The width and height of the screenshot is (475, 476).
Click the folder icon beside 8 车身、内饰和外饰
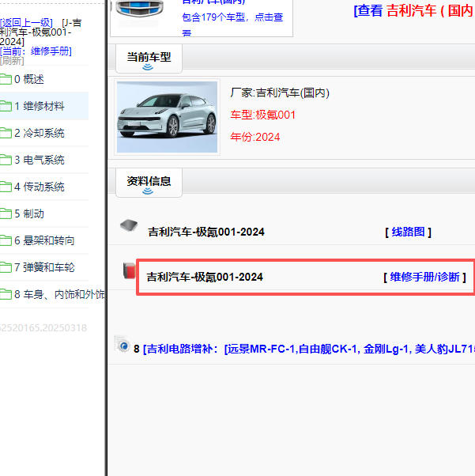(6, 294)
